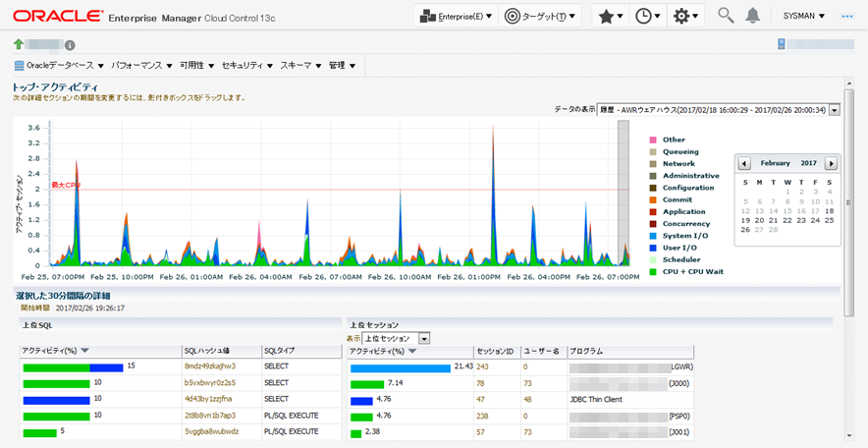The height and width of the screenshot is (448, 868).
Task: Open the Enterprise menu
Action: click(x=453, y=16)
